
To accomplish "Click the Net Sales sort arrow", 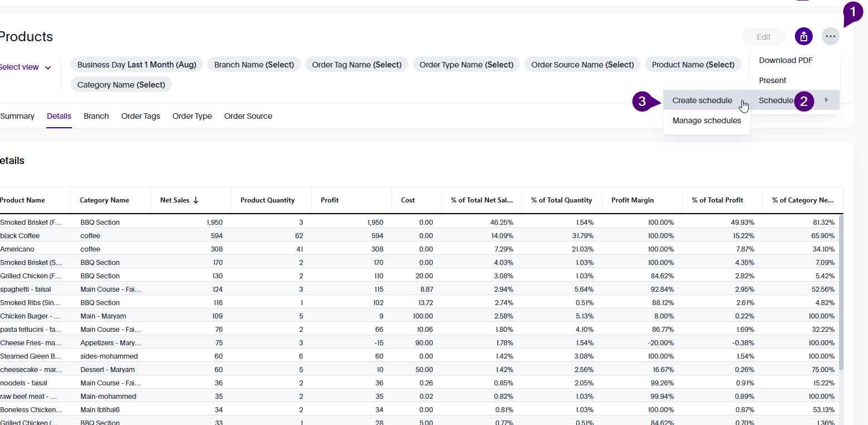I will pyautogui.click(x=196, y=200).
